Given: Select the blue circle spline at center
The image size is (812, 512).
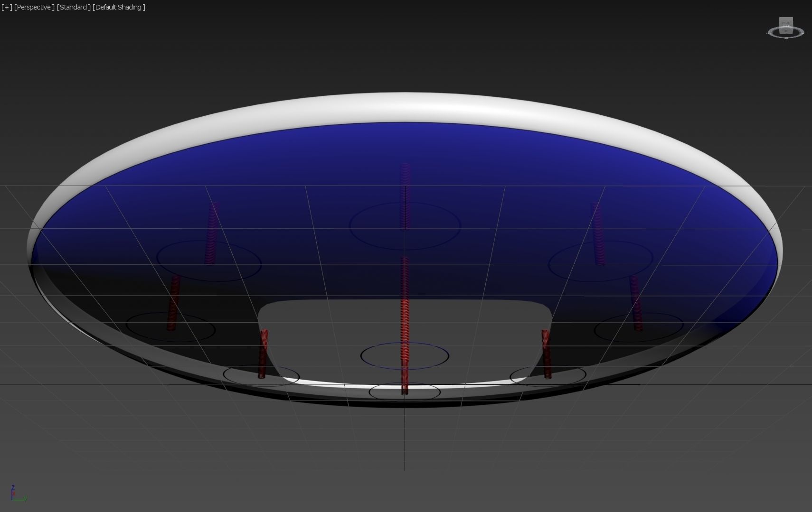Looking at the screenshot, I should pyautogui.click(x=405, y=355).
